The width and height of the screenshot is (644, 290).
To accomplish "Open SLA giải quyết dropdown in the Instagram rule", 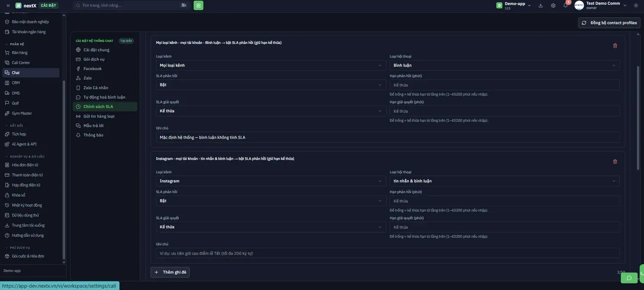I will [271, 227].
